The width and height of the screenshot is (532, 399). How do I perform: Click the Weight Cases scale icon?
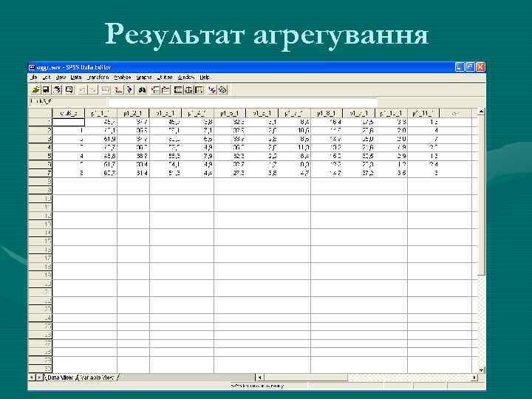[x=188, y=90]
